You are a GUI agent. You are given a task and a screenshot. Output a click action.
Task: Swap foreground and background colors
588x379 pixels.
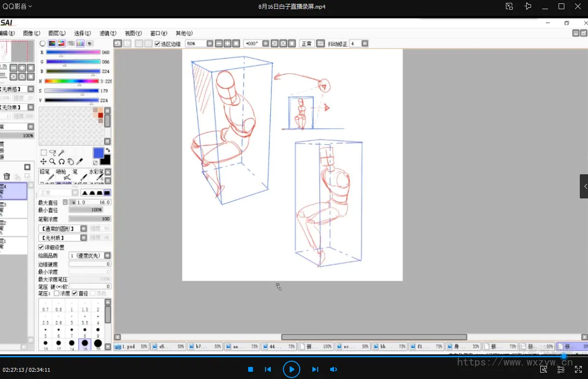107,151
